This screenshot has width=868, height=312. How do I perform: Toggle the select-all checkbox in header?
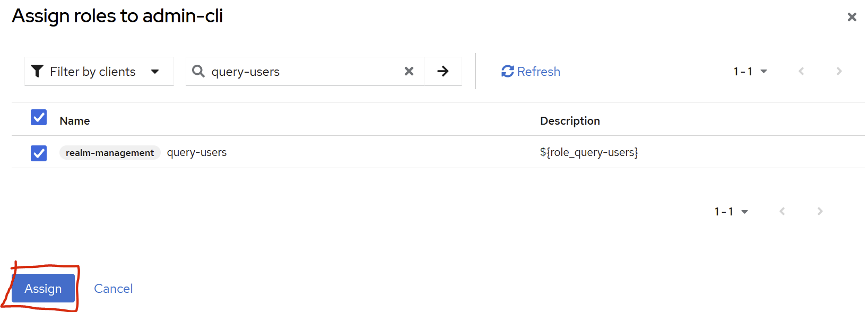39,117
